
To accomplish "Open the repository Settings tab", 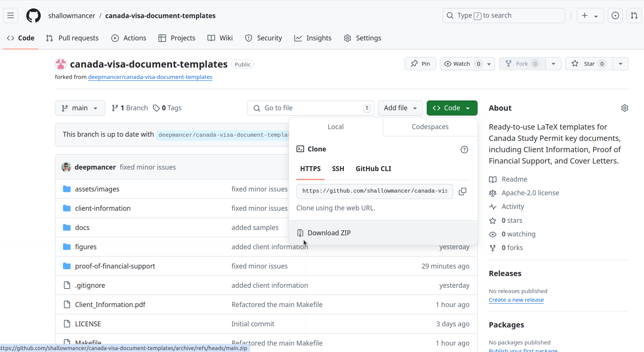I will [363, 38].
